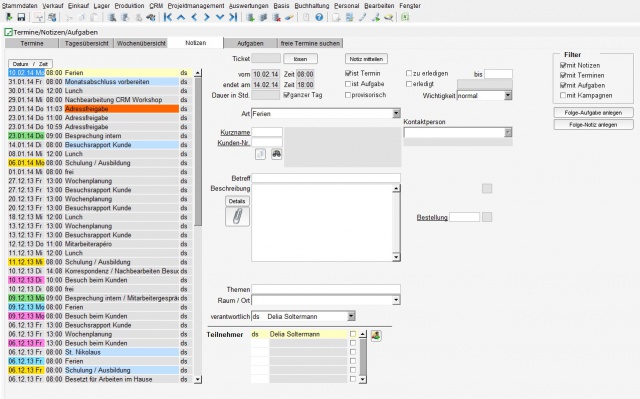Click appointment list scroll-up arrow
This screenshot has width=640, height=399.
[198, 73]
